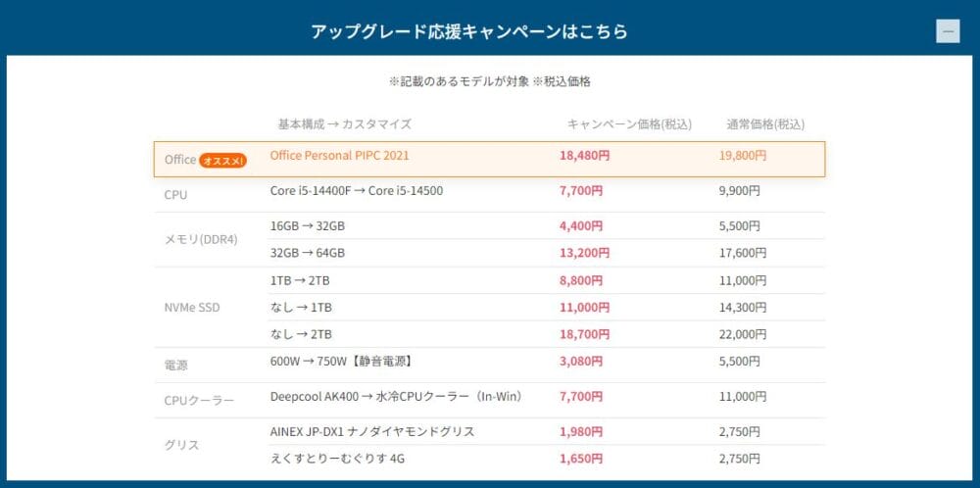The image size is (980, 488).
Task: Choose the なし → 1TB SSD option
Action: pos(301,307)
